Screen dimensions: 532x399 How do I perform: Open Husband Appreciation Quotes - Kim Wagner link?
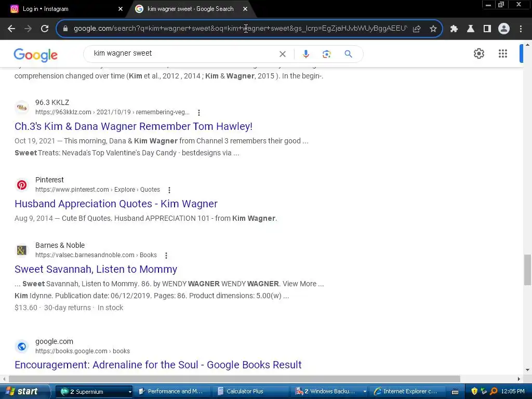116,204
